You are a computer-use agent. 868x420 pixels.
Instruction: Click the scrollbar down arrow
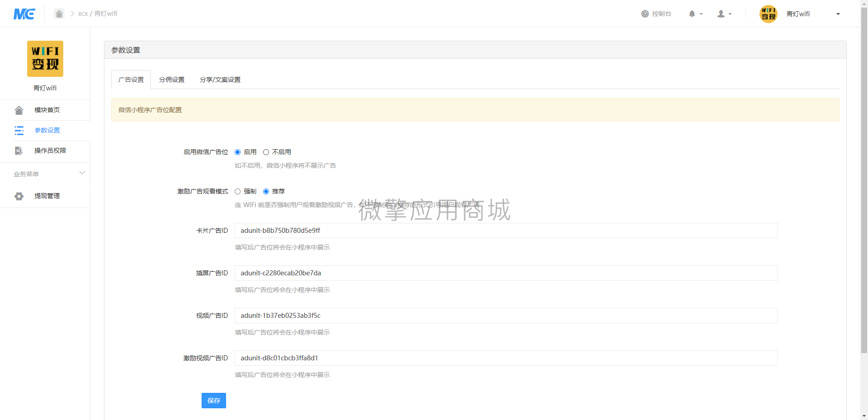[x=864, y=416]
